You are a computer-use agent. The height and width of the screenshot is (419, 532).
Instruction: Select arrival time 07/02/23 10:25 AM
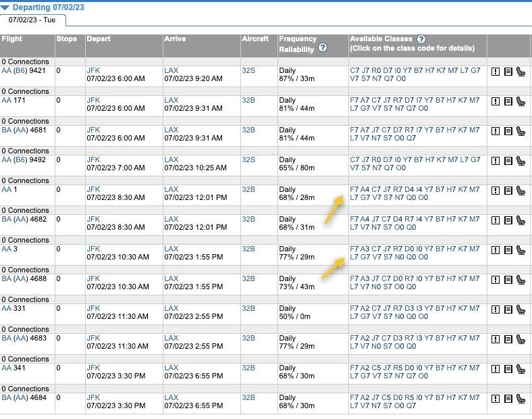coord(195,168)
